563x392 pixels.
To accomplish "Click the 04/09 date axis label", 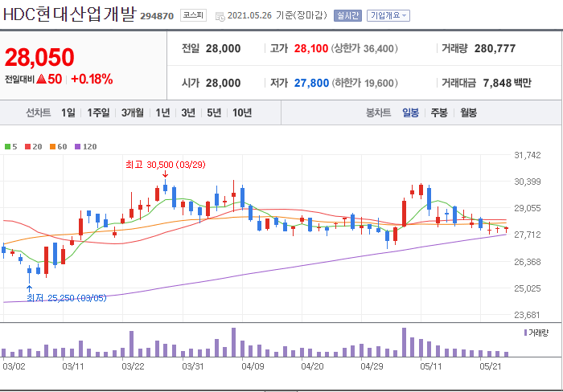I will 253,366.
